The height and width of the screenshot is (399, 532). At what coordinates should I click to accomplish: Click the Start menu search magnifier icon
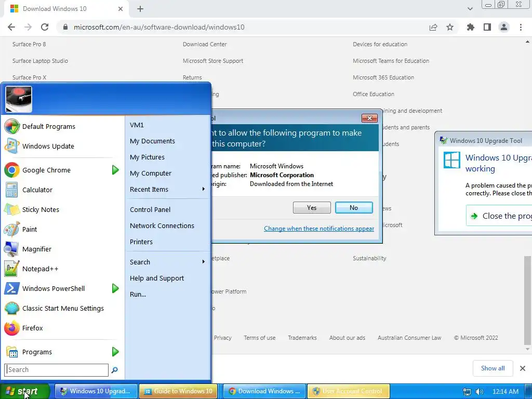click(x=115, y=370)
